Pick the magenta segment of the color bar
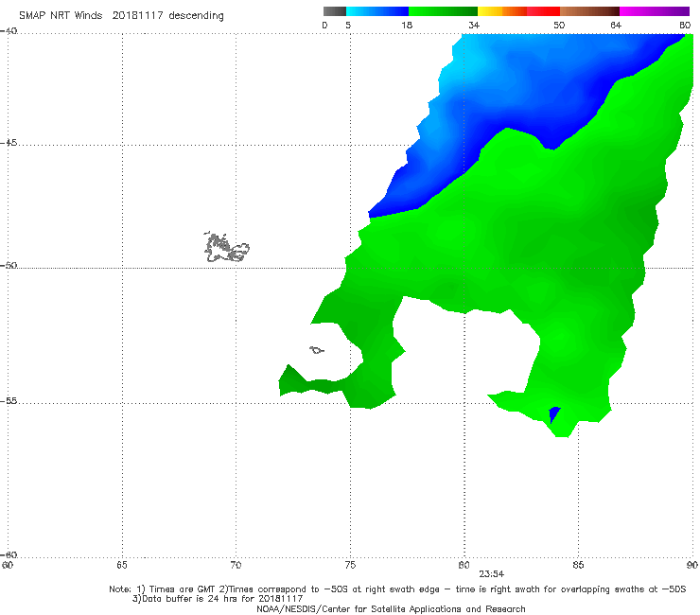Screen dimensions: 700x615 (x=655, y=11)
